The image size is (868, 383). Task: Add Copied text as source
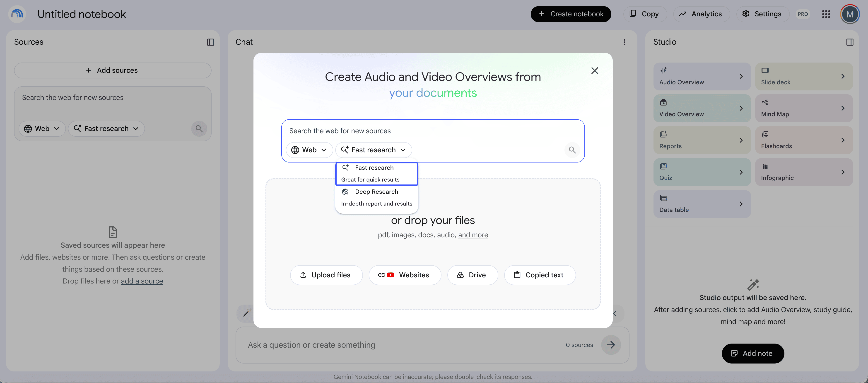540,275
